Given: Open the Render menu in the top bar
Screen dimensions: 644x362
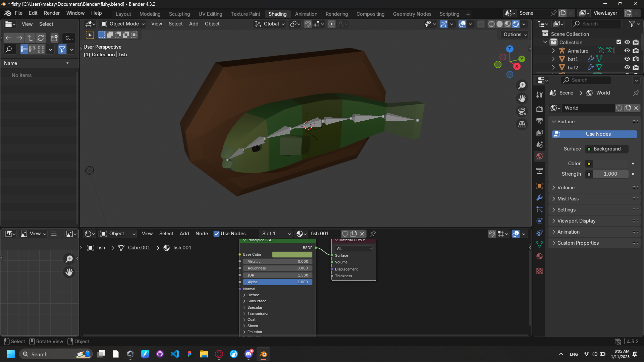Looking at the screenshot, I should click(52, 13).
